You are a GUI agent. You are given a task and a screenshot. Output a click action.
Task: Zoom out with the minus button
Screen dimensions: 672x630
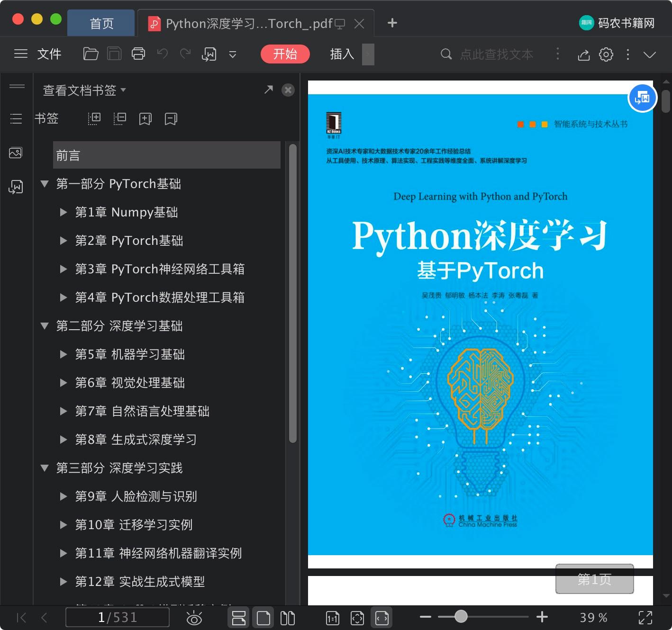point(426,617)
